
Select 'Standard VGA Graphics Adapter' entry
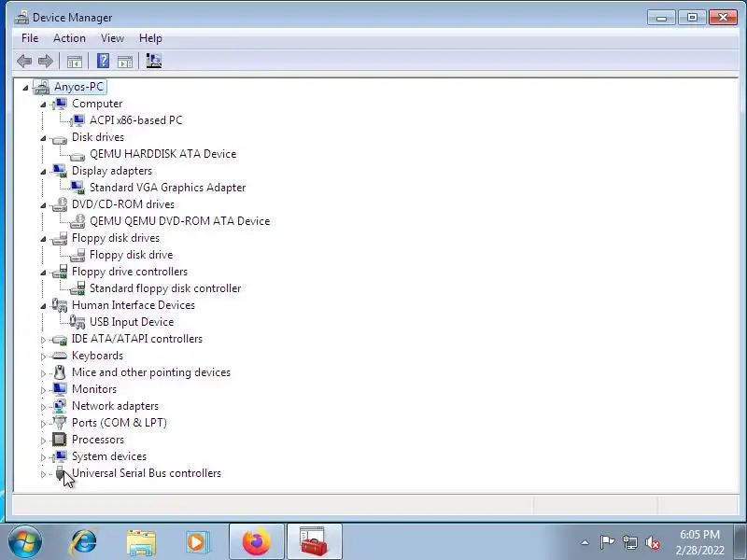(168, 188)
